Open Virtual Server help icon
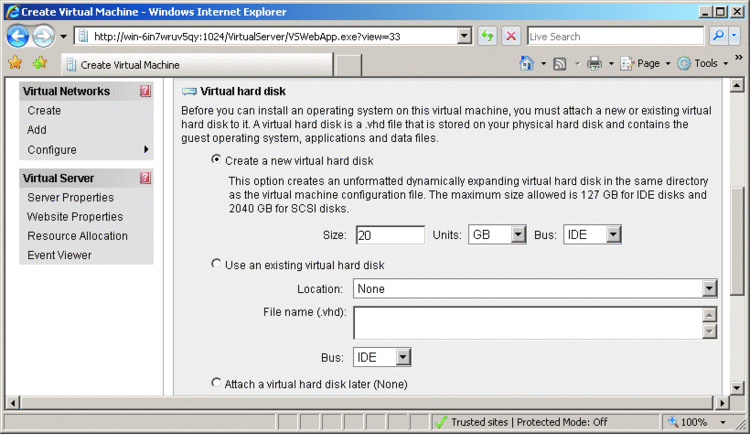 click(x=145, y=178)
